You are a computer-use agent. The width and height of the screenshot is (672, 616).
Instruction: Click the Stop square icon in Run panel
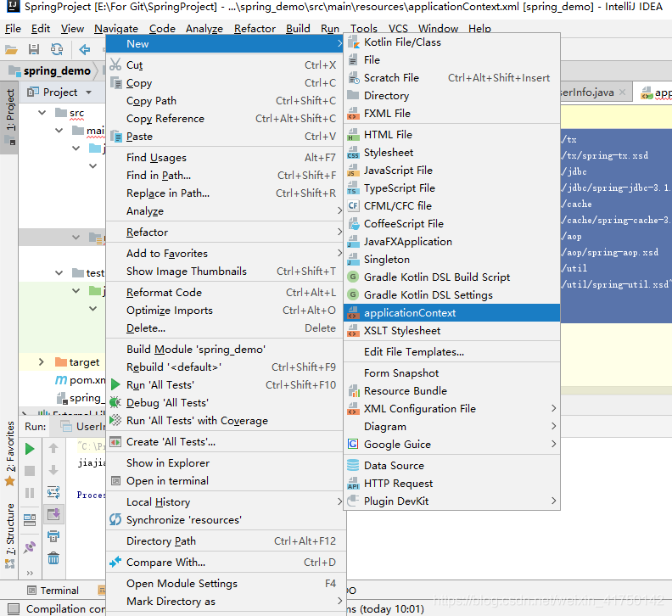[x=30, y=471]
